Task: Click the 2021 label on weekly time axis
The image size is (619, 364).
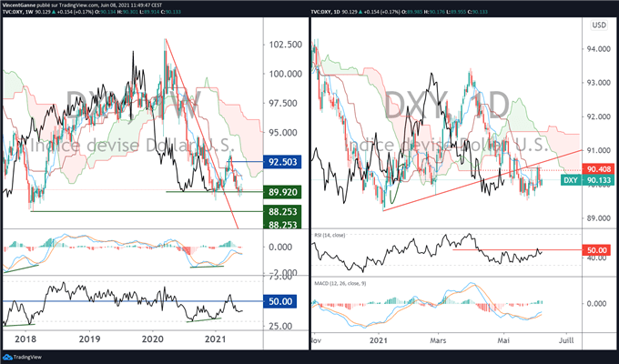Action: click(x=216, y=339)
